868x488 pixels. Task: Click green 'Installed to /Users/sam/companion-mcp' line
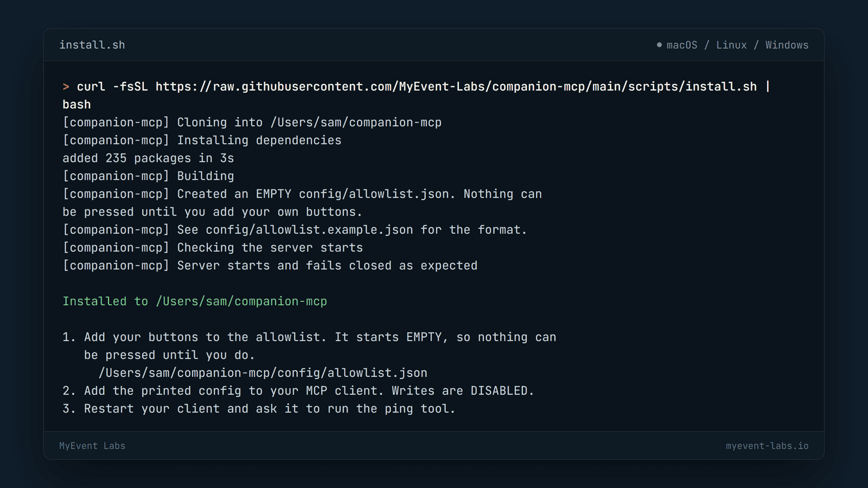[195, 301]
